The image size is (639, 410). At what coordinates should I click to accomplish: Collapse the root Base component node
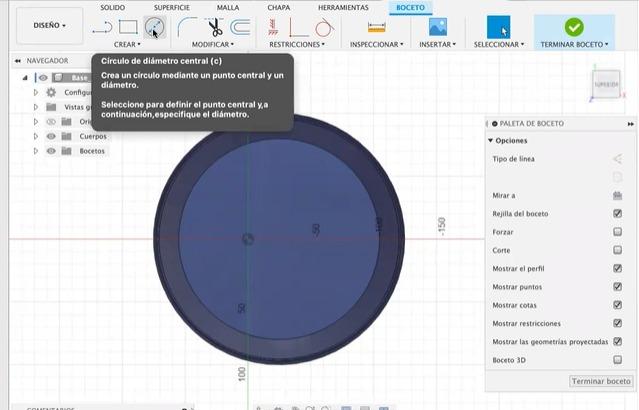click(x=25, y=77)
